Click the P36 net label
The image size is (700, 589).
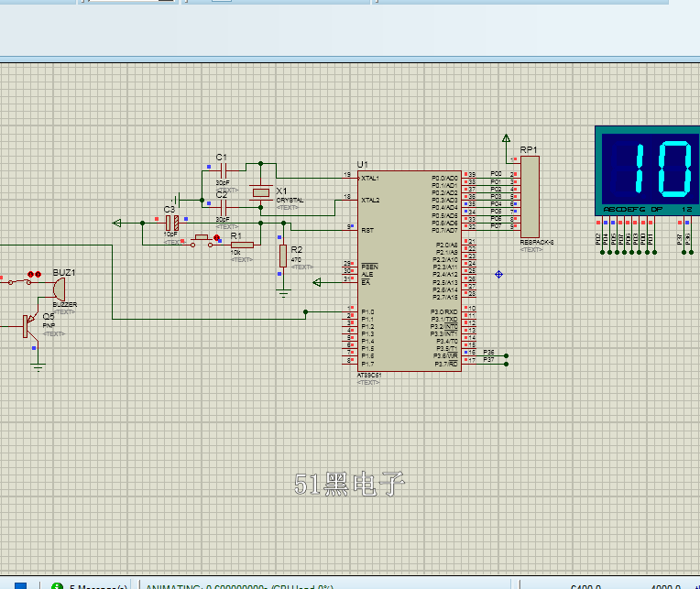tap(488, 352)
